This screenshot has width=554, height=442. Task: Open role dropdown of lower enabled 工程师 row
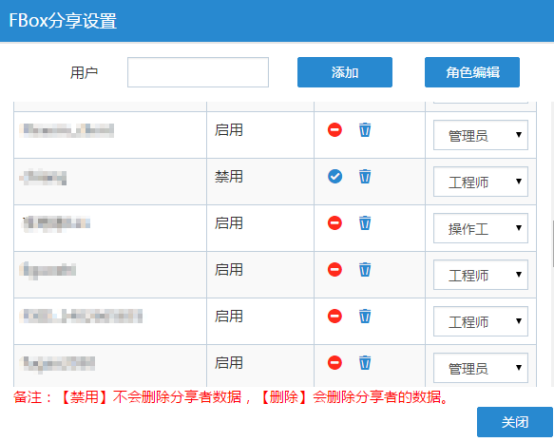pyautogui.click(x=481, y=321)
